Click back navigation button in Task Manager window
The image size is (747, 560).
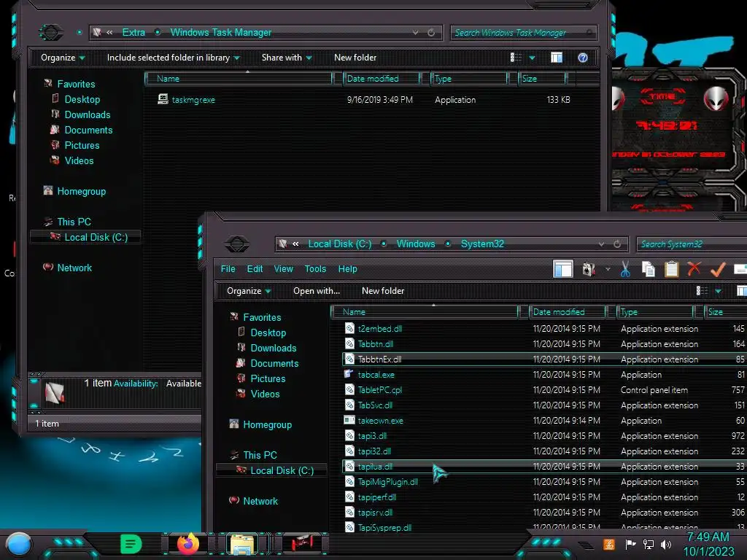(50, 32)
